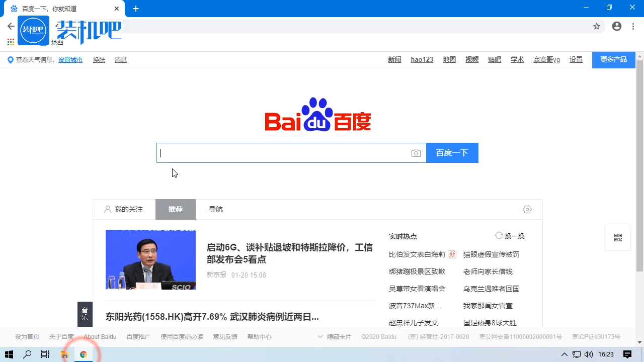Click the location pin icon beside weather info
Image resolution: width=644 pixels, height=362 pixels.
10,59
